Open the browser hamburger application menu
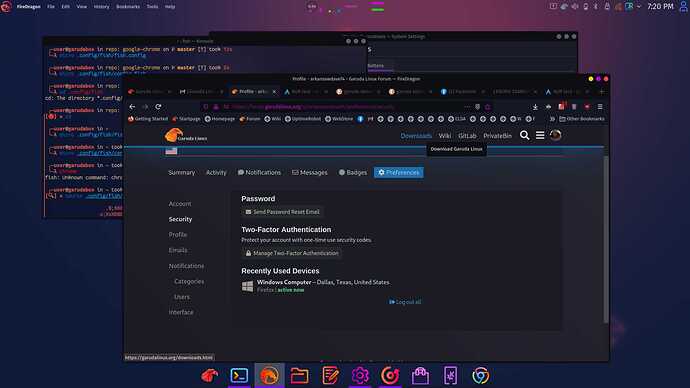Screen dimensions: 690x388 [x=600, y=106]
